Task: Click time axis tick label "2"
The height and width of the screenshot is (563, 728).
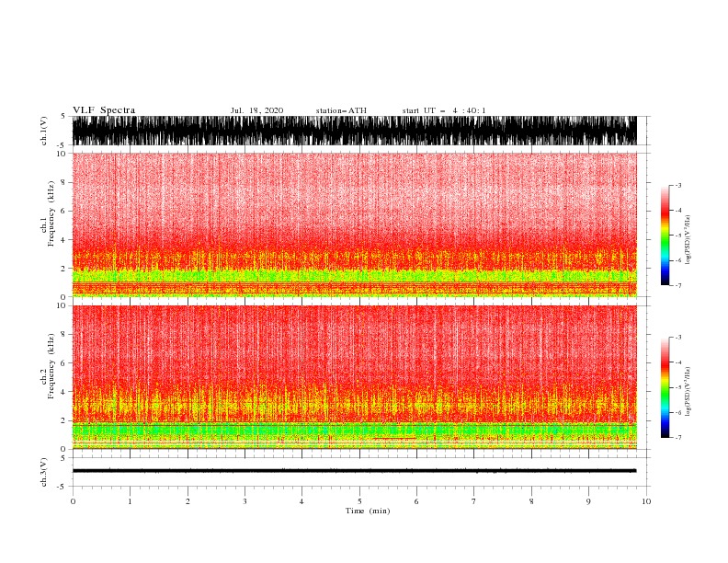Action: [x=188, y=501]
